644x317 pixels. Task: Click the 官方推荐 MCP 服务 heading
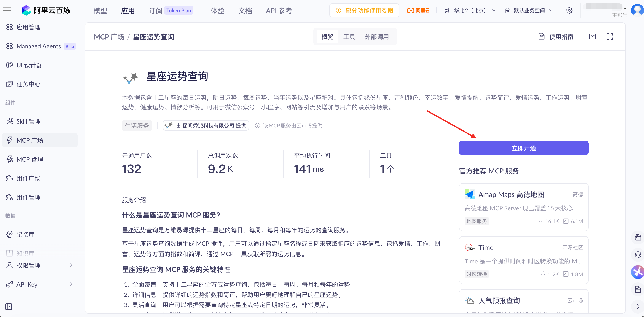tap(489, 171)
